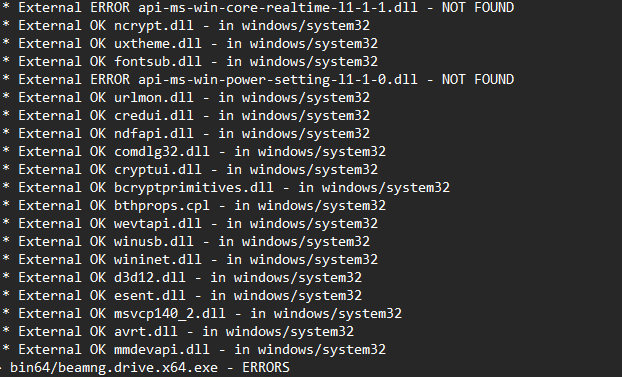Select the mmdevapi.dll log line

point(194,350)
